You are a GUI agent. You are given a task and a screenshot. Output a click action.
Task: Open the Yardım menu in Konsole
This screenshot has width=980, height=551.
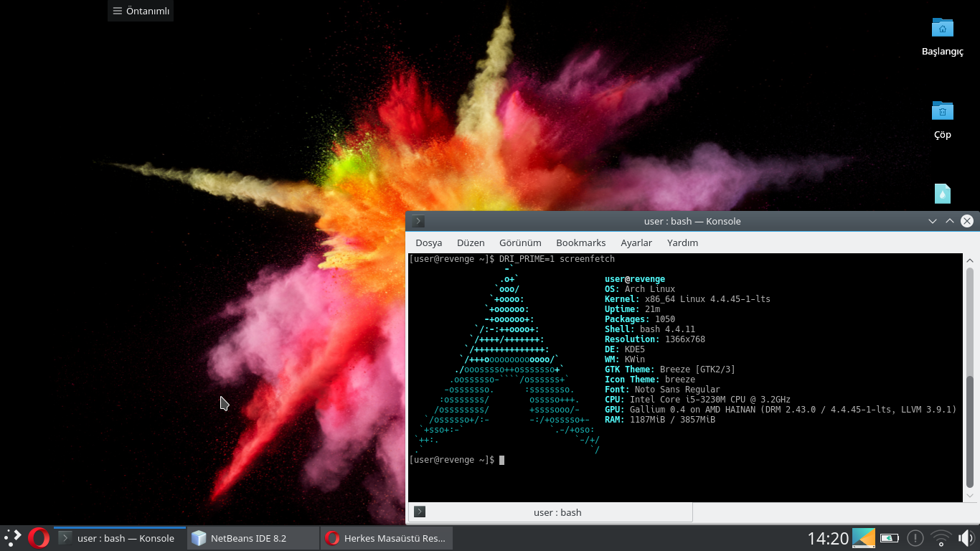pyautogui.click(x=682, y=242)
